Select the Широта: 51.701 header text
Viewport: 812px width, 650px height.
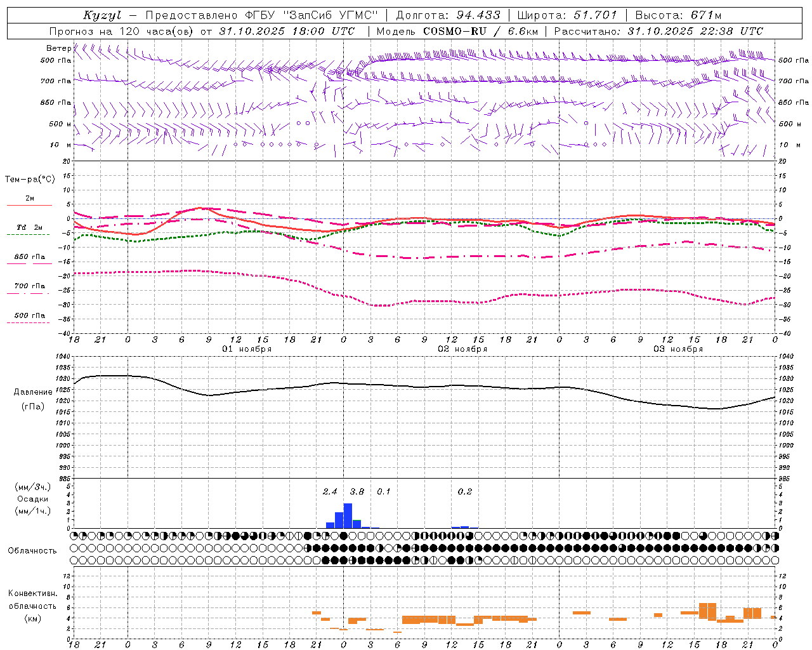click(x=566, y=15)
